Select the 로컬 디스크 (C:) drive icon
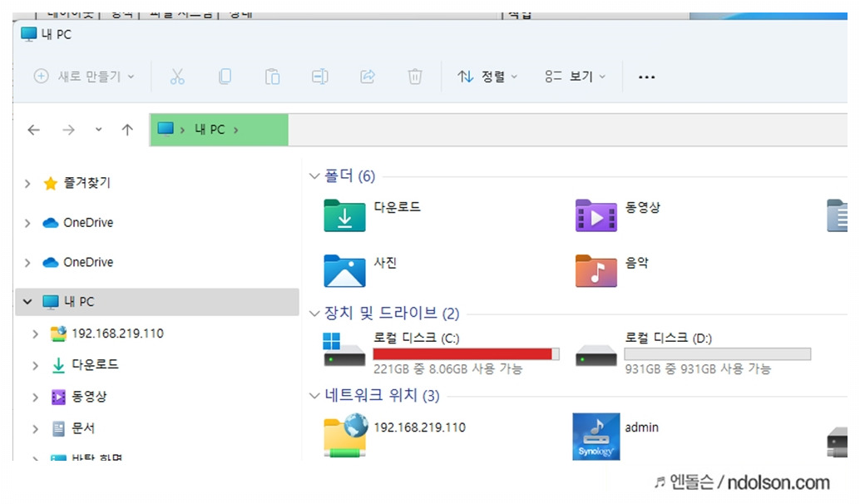Screen dimensions: 860x504 point(344,350)
